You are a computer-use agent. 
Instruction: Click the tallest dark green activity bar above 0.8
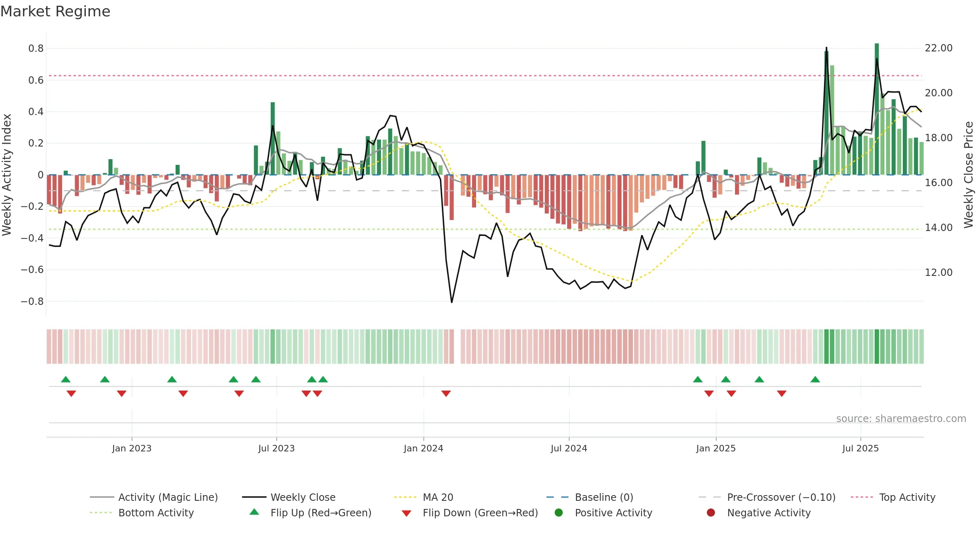pyautogui.click(x=877, y=109)
